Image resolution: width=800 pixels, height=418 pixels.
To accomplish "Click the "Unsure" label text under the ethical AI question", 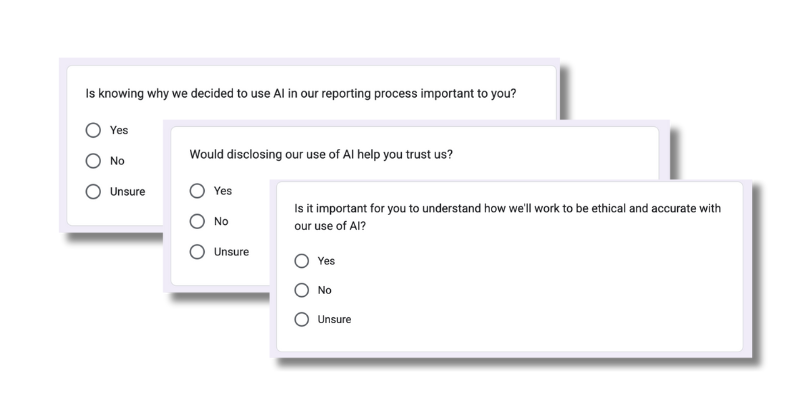I will (334, 320).
